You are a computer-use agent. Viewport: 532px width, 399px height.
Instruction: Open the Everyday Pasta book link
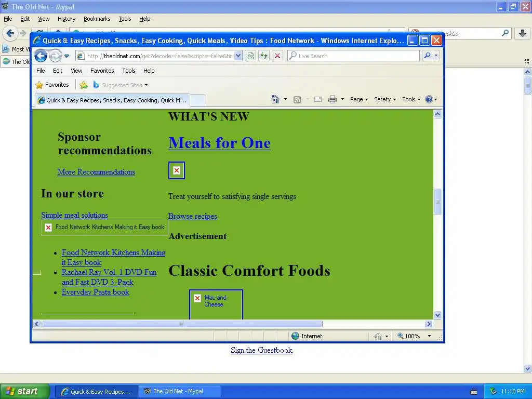coord(96,292)
